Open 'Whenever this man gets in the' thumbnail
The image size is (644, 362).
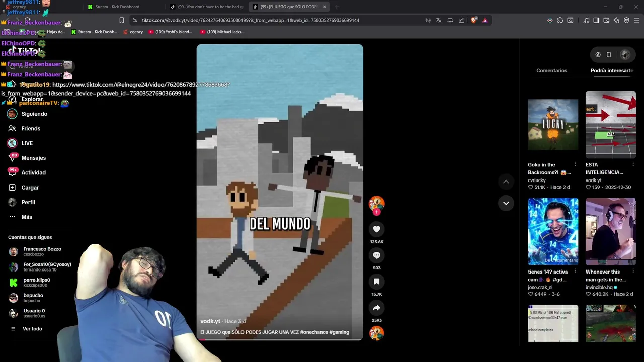click(610, 231)
